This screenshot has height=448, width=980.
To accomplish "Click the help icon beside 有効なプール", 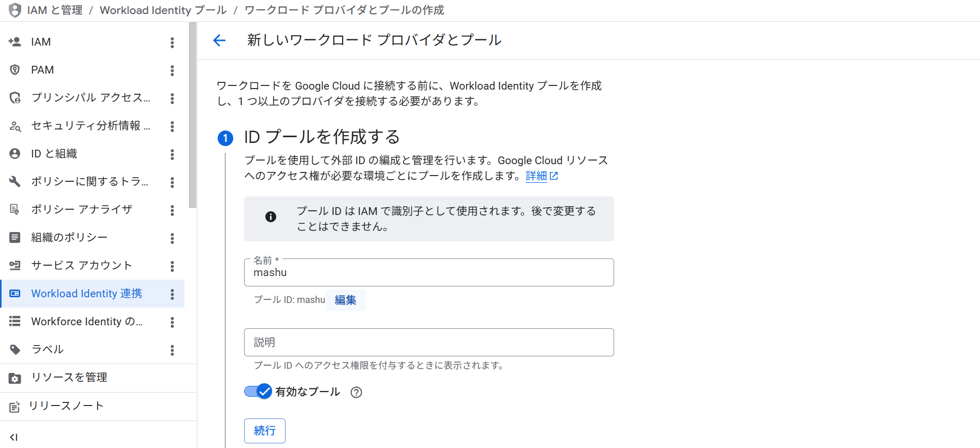I will pos(356,393).
